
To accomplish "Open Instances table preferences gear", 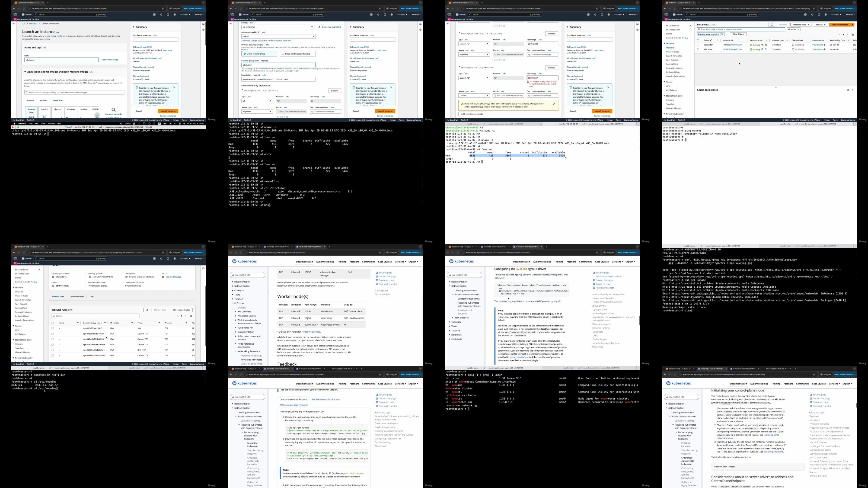I will point(853,35).
